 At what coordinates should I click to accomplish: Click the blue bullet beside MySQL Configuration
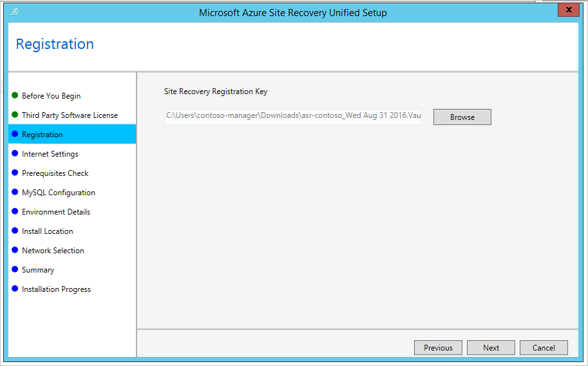[15, 192]
